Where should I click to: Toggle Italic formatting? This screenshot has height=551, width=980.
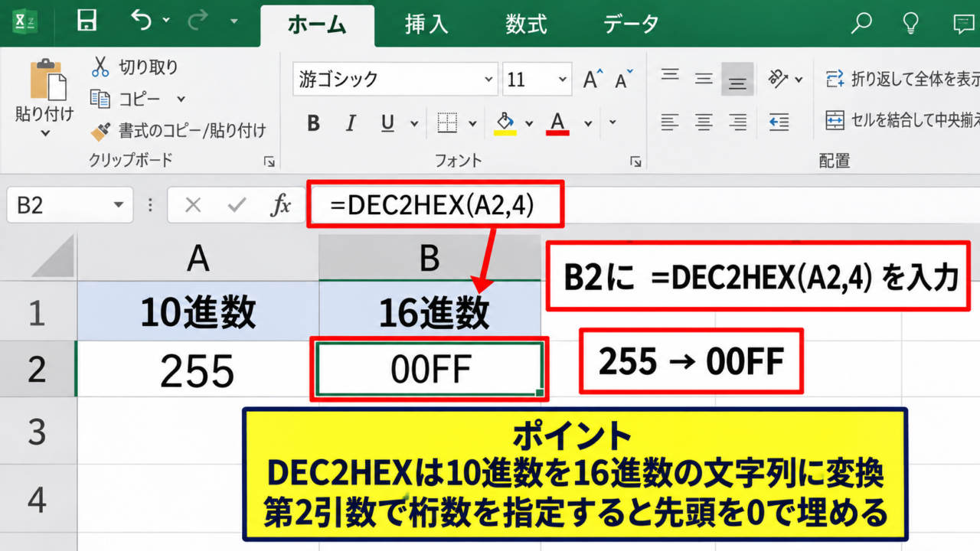click(351, 123)
